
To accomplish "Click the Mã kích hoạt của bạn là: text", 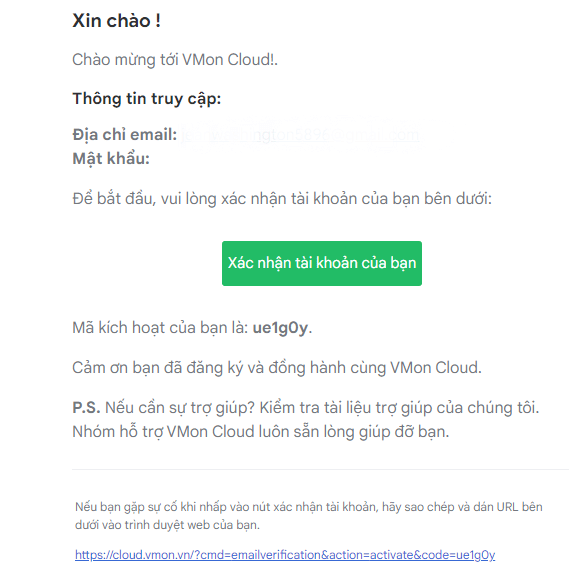I will point(160,328).
